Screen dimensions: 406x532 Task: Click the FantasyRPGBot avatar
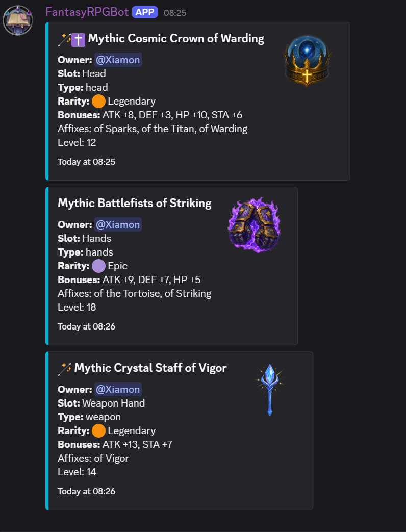pyautogui.click(x=18, y=20)
